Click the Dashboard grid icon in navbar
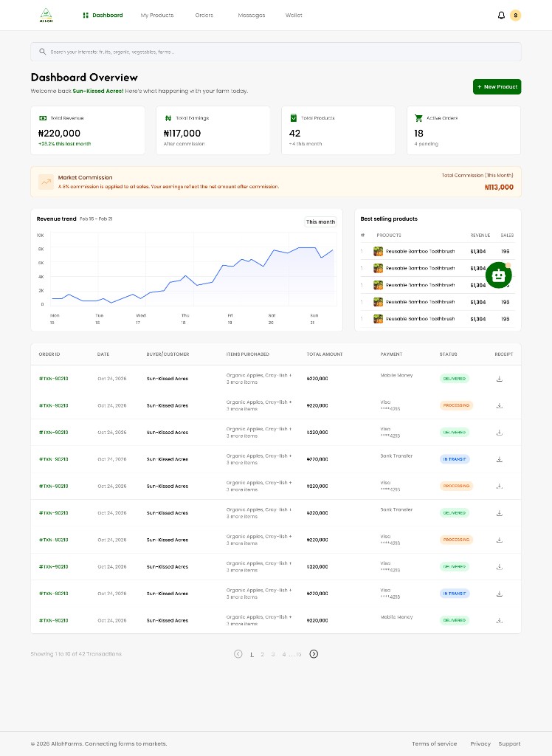The height and width of the screenshot is (756, 552). coord(86,16)
